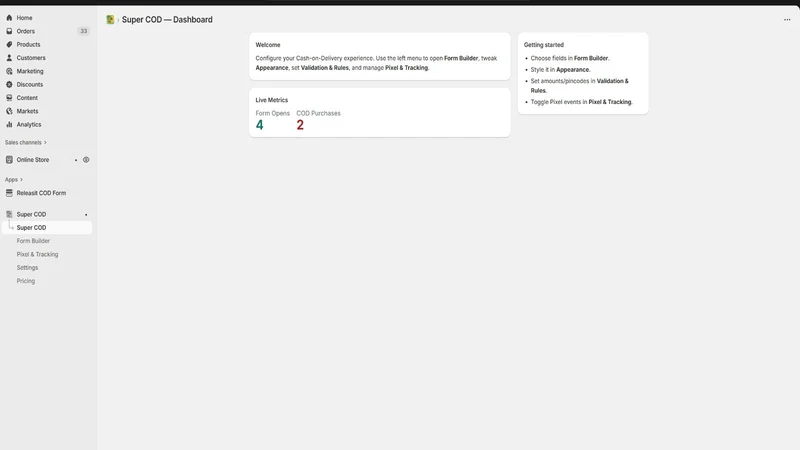The height and width of the screenshot is (450, 800).
Task: Open the Discounts section
Action: (30, 84)
